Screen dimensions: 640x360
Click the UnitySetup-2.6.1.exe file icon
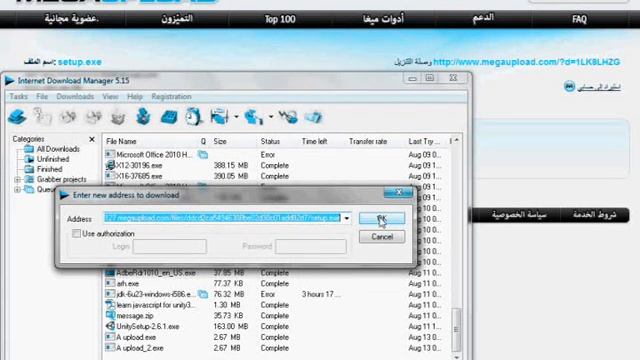pyautogui.click(x=110, y=326)
